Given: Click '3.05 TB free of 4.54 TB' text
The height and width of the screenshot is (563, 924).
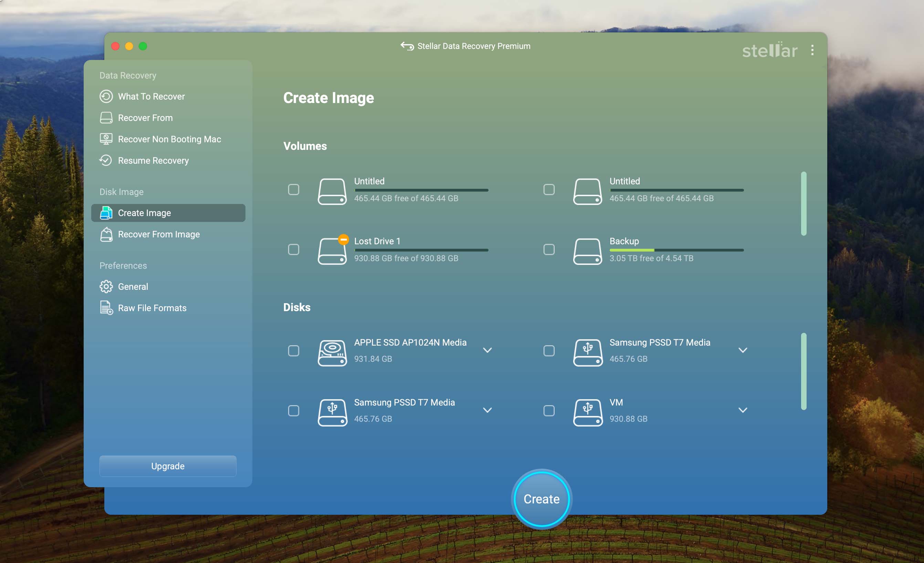Looking at the screenshot, I should point(651,258).
